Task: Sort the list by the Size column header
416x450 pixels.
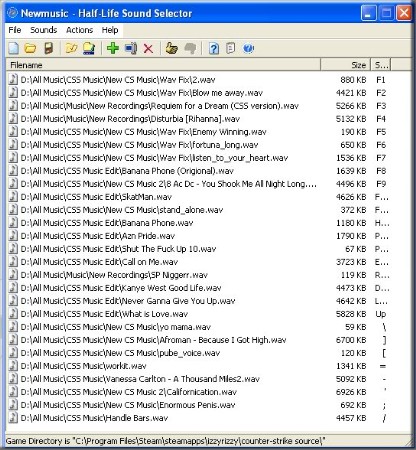Action: [346, 65]
